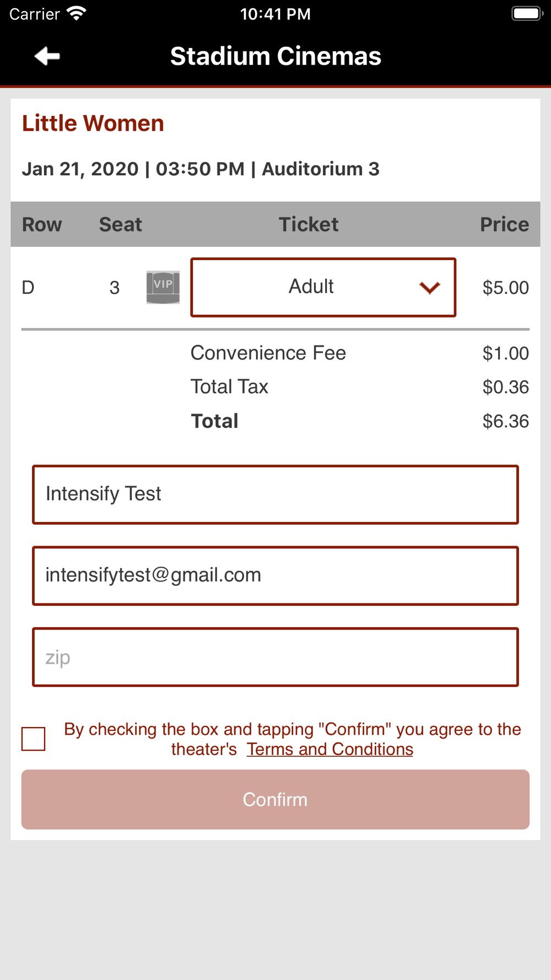The image size is (551, 980).
Task: Check the terms agreement checkbox
Action: (34, 739)
